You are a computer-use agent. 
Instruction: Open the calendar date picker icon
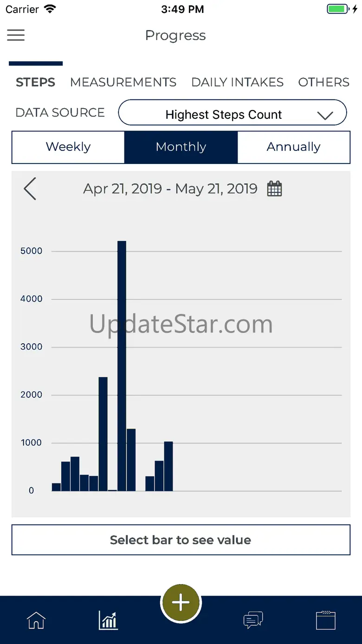[x=274, y=189]
